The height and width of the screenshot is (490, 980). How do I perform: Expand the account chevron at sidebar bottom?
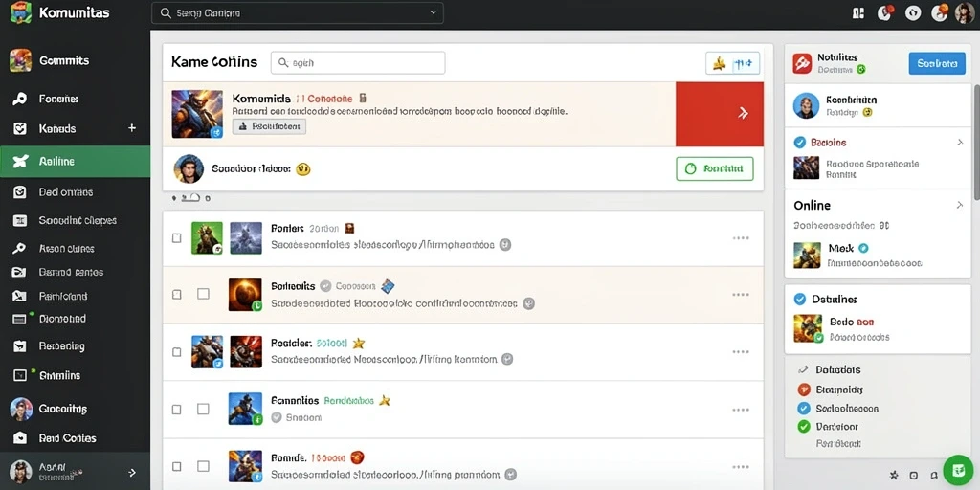[x=132, y=473]
